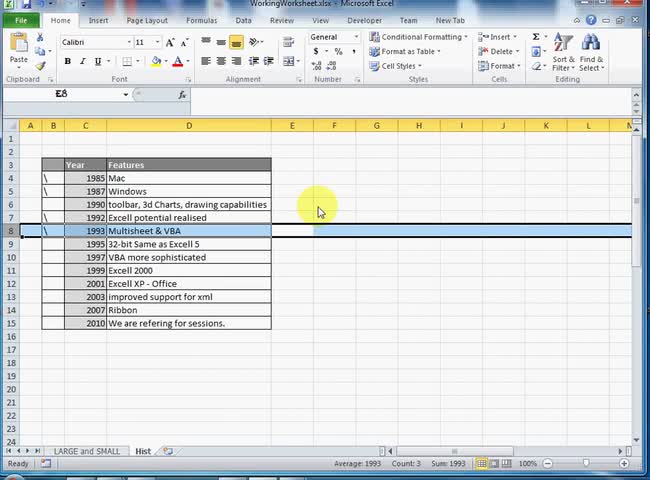The height and width of the screenshot is (480, 650).
Task: Apply Percent Style format
Action: click(339, 51)
